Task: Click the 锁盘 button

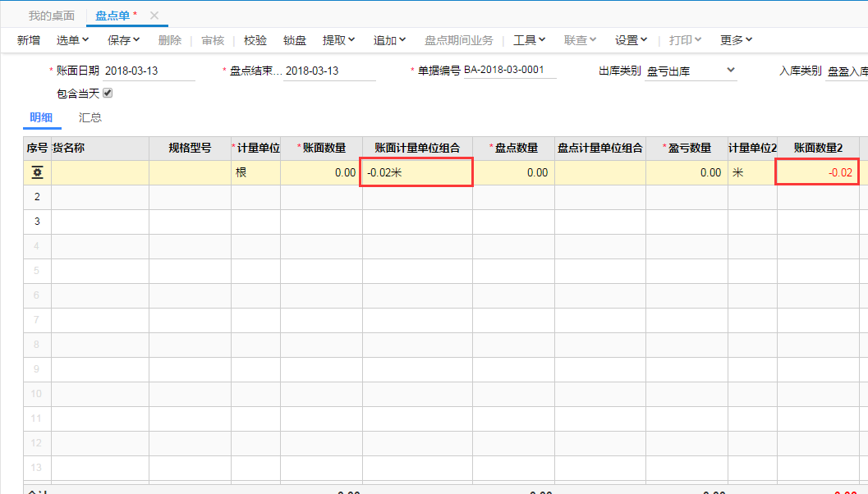Action: [x=295, y=40]
